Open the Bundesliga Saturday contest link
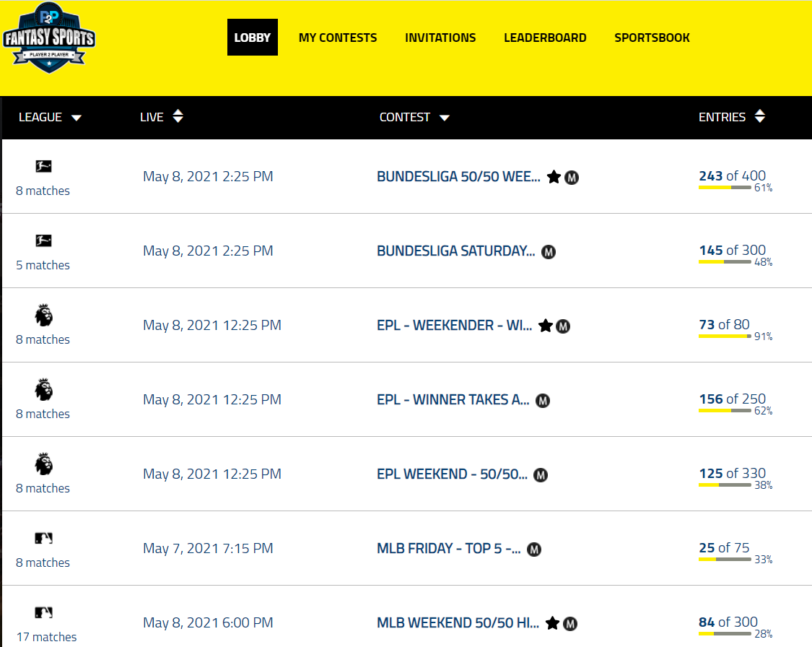This screenshot has width=812, height=647. [x=456, y=251]
